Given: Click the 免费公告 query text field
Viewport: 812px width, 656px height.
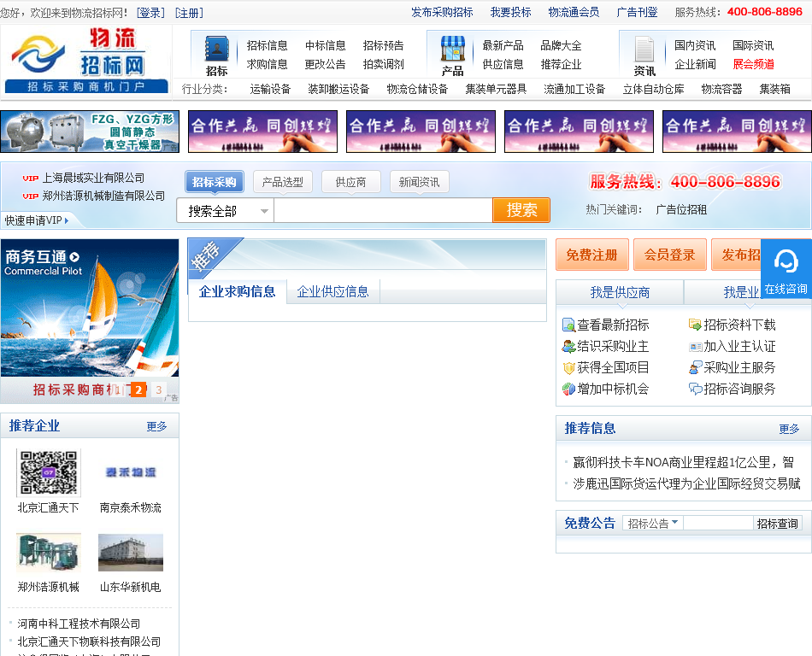Looking at the screenshot, I should 718,524.
